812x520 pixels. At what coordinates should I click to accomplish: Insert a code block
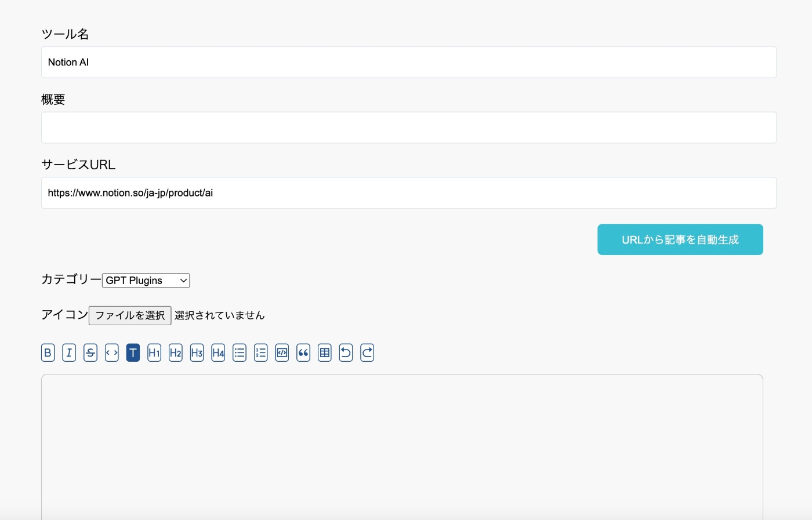(x=282, y=352)
